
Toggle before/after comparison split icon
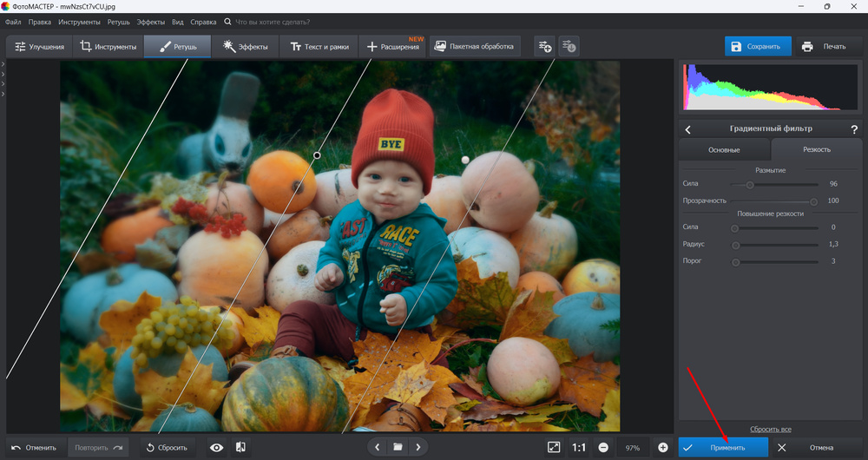240,447
